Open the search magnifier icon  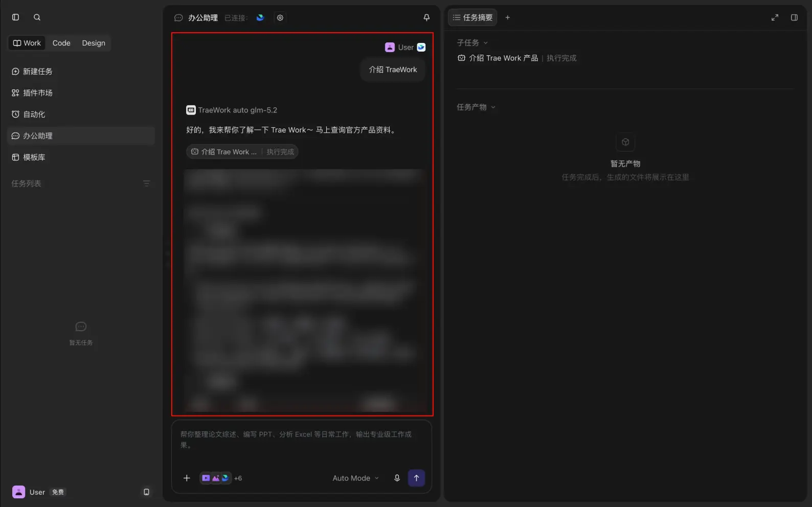pos(37,17)
